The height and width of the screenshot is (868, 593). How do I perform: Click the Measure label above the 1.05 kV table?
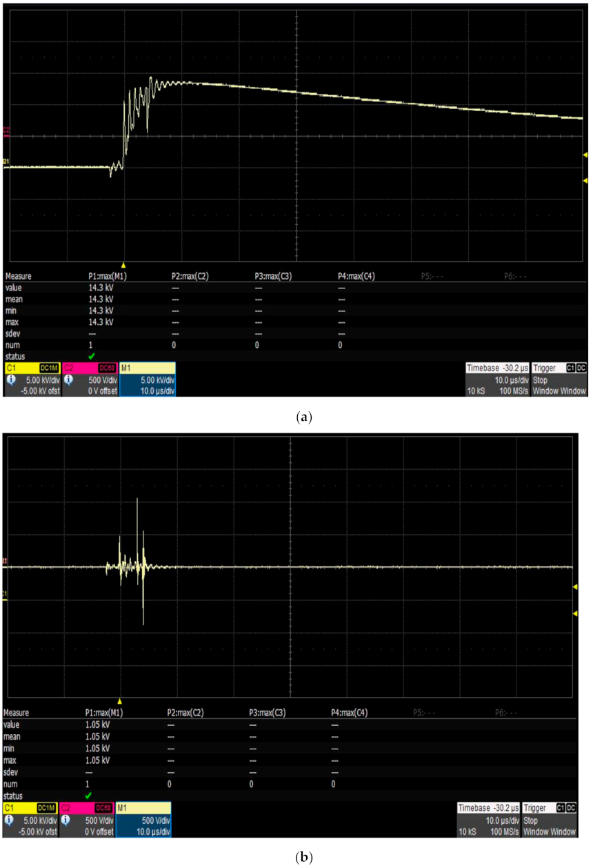(x=17, y=713)
